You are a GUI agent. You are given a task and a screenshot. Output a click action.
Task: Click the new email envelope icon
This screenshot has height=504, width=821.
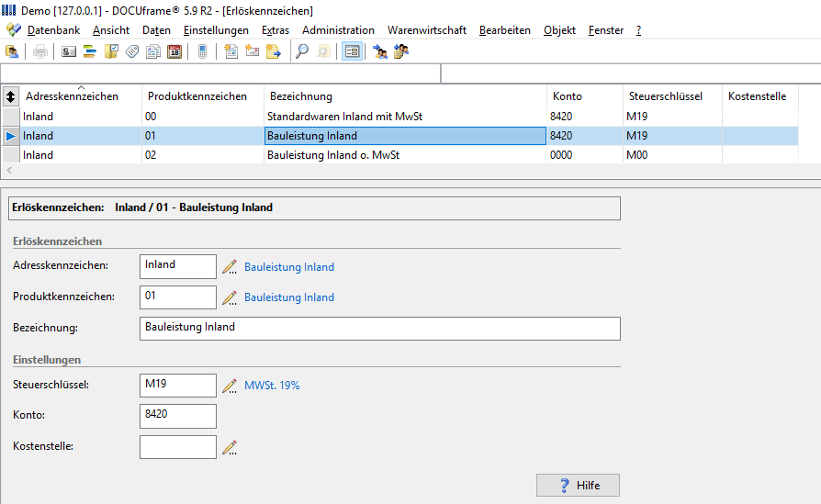(x=253, y=51)
